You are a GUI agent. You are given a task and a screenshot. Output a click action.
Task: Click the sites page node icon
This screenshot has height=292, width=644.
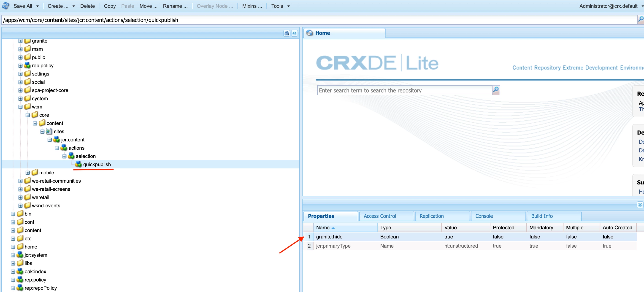pyautogui.click(x=49, y=131)
